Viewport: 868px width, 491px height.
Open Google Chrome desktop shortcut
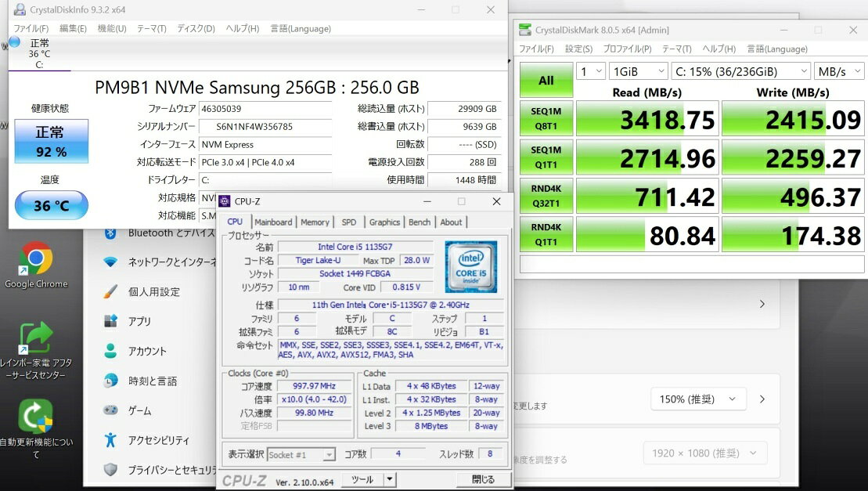pyautogui.click(x=36, y=259)
